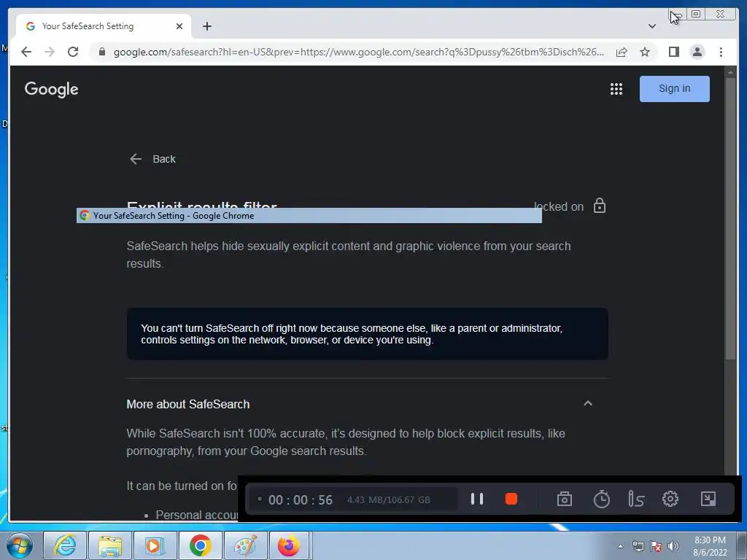Open recorder settings gear
The image size is (747, 560).
pyautogui.click(x=670, y=499)
